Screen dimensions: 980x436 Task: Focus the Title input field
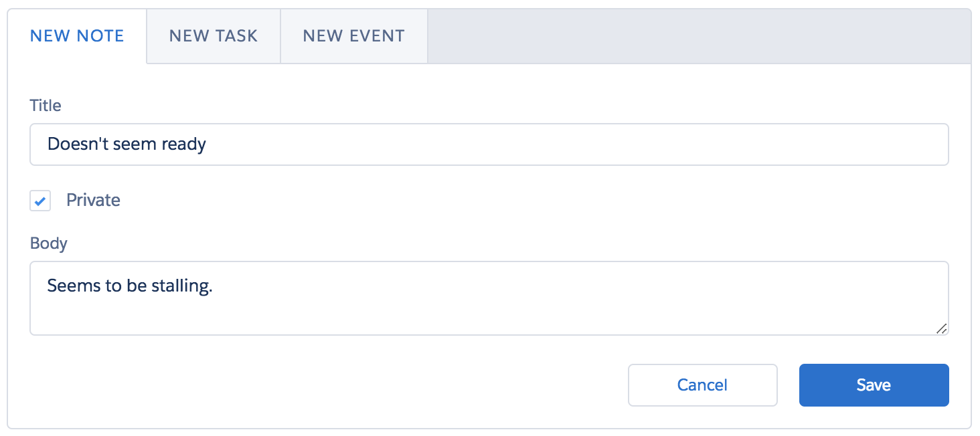pyautogui.click(x=489, y=144)
